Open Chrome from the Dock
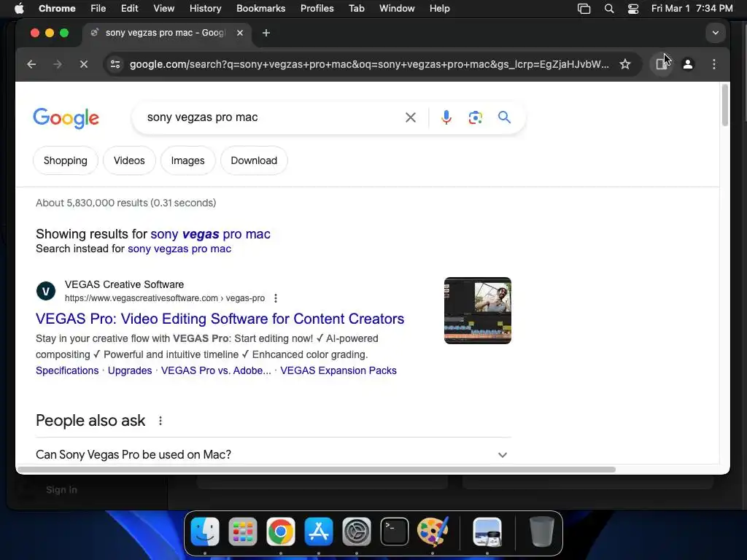The height and width of the screenshot is (560, 747). pyautogui.click(x=281, y=532)
